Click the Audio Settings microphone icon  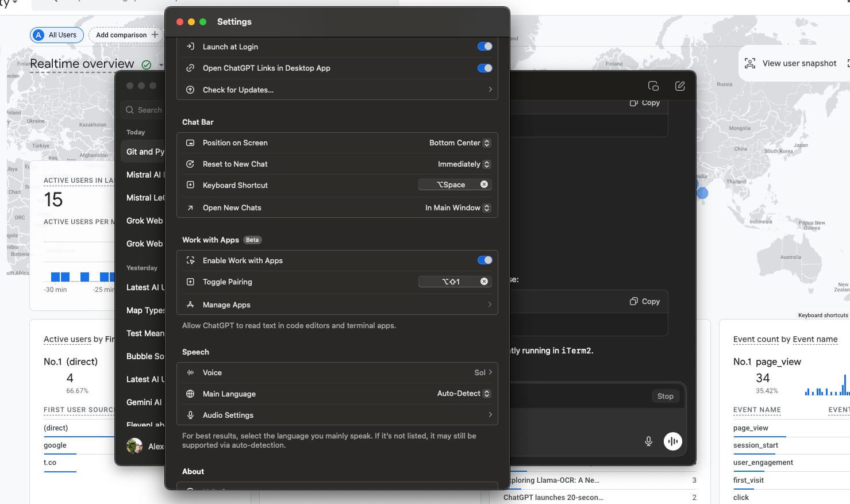[x=190, y=415]
